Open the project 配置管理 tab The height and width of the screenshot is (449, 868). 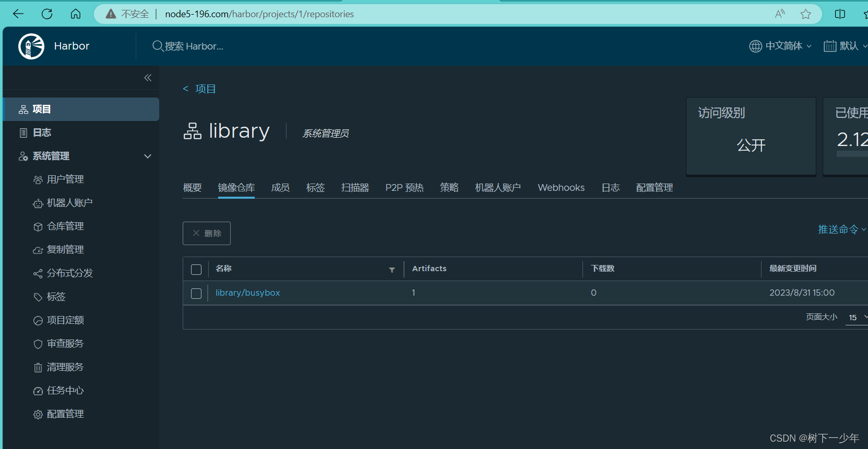coord(655,188)
